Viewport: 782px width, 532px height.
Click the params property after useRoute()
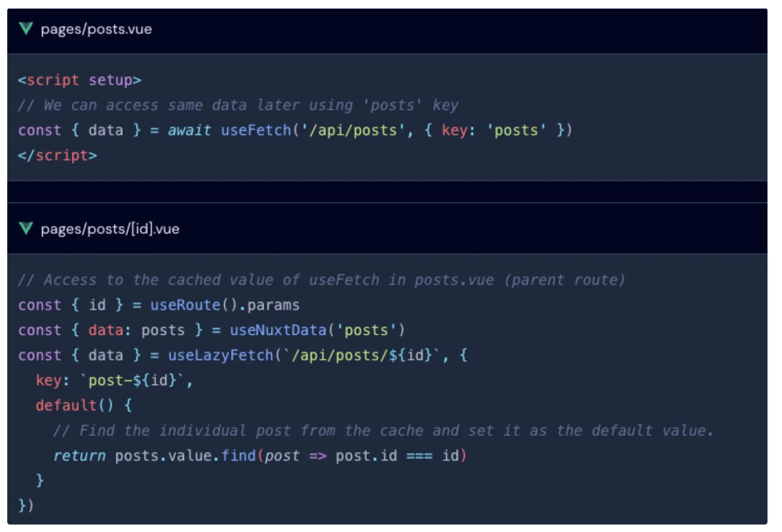click(x=273, y=305)
